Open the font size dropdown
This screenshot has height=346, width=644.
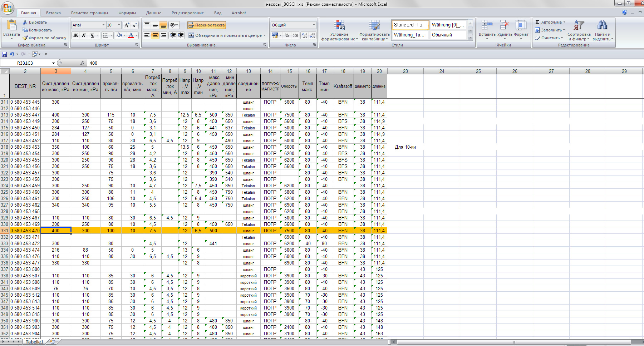tap(119, 25)
